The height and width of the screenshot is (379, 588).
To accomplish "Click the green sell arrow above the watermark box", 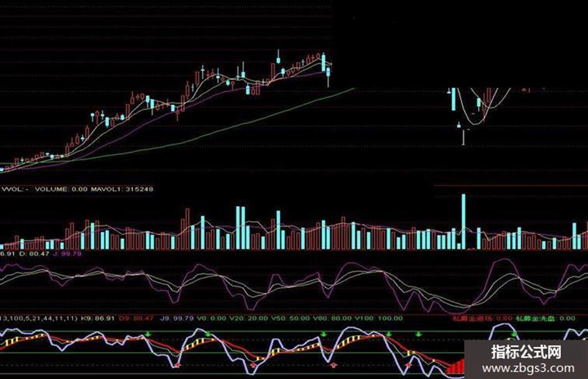I will point(515,334).
